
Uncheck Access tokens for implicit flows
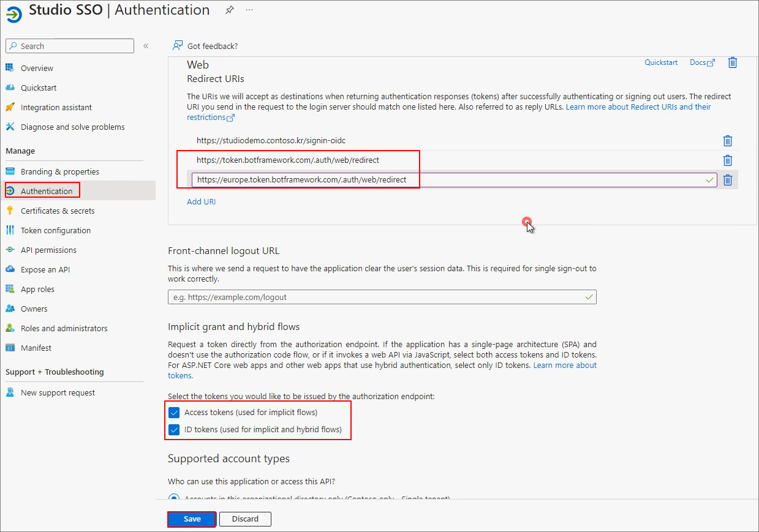174,412
